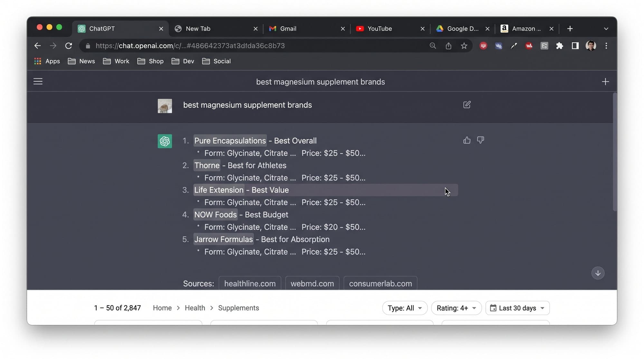Edit the magnesium supplement prompt message
644x359 pixels.
467,105
